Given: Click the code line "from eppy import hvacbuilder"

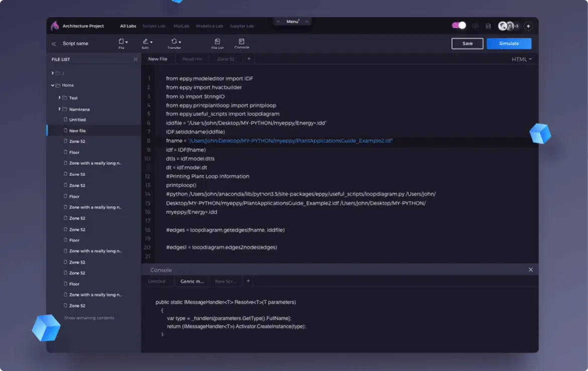Looking at the screenshot, I should [204, 87].
